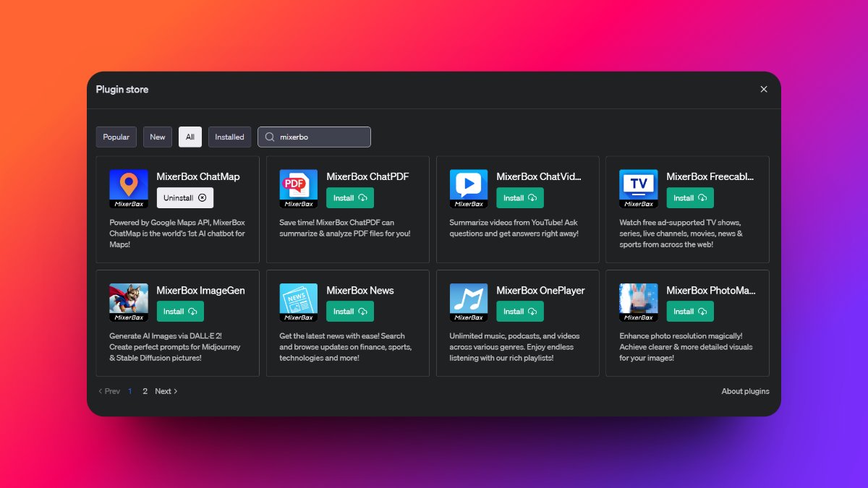Show the Installed plugins tab
Image resolution: width=868 pixels, height=488 pixels.
(230, 137)
